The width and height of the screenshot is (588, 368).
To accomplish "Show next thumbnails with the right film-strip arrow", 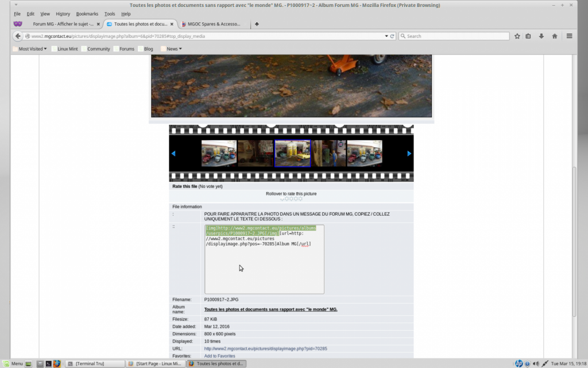I will coord(409,153).
